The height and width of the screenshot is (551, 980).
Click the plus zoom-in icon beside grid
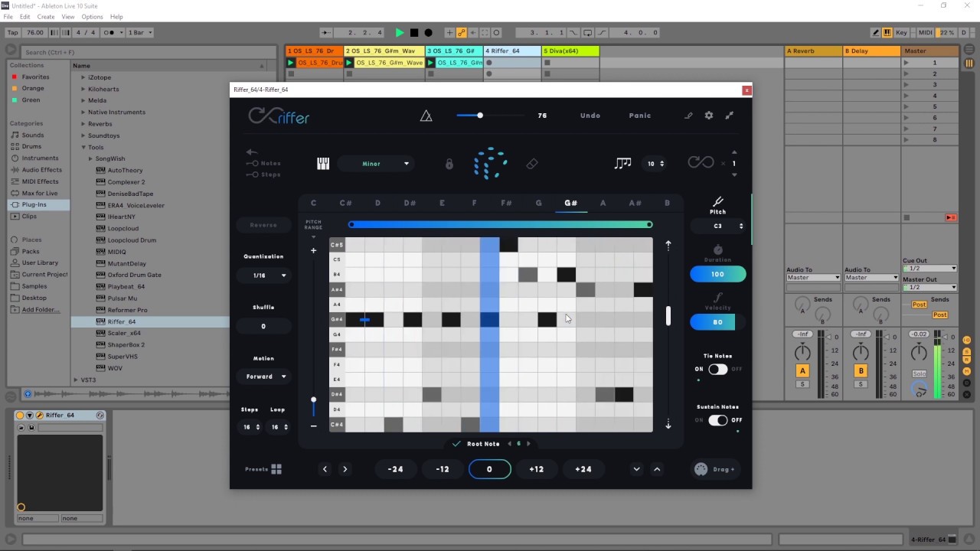313,250
